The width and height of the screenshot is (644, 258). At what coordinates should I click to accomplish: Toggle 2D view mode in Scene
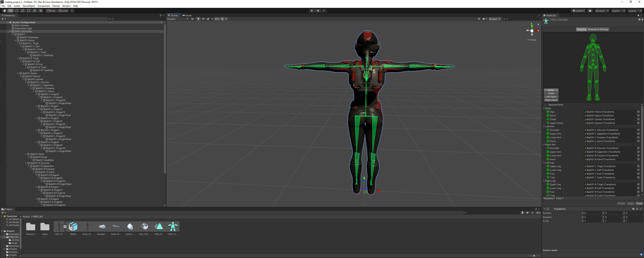click(192, 19)
